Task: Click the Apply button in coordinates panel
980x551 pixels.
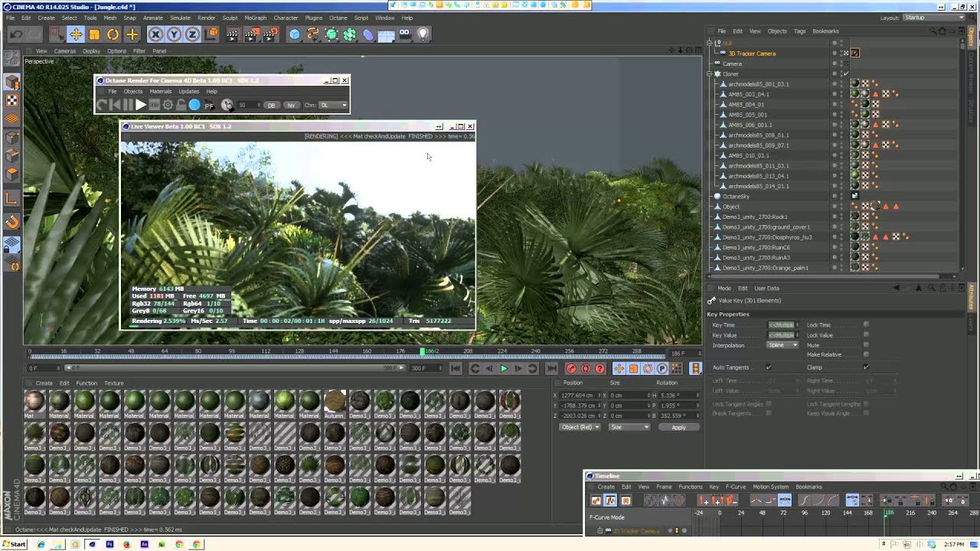Action: pyautogui.click(x=678, y=427)
